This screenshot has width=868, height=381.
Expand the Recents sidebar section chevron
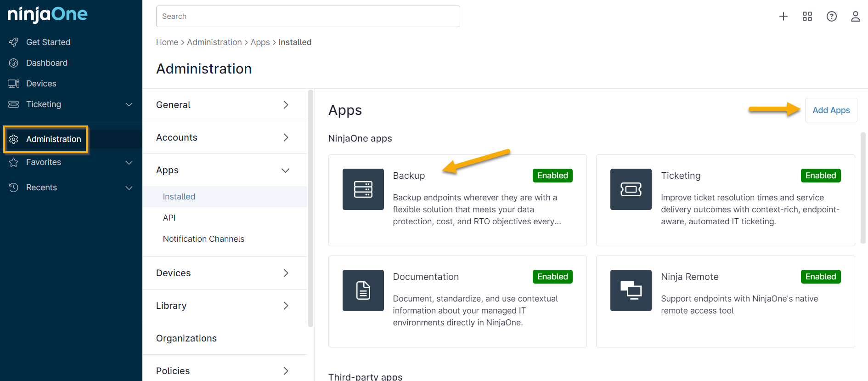129,188
